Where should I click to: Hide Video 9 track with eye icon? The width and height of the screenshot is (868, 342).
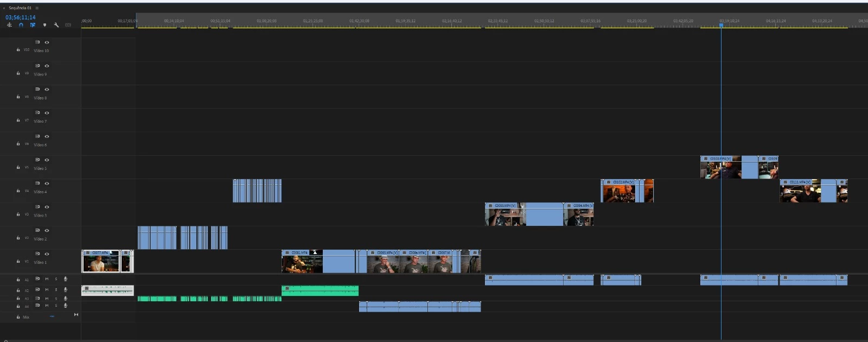coord(47,66)
